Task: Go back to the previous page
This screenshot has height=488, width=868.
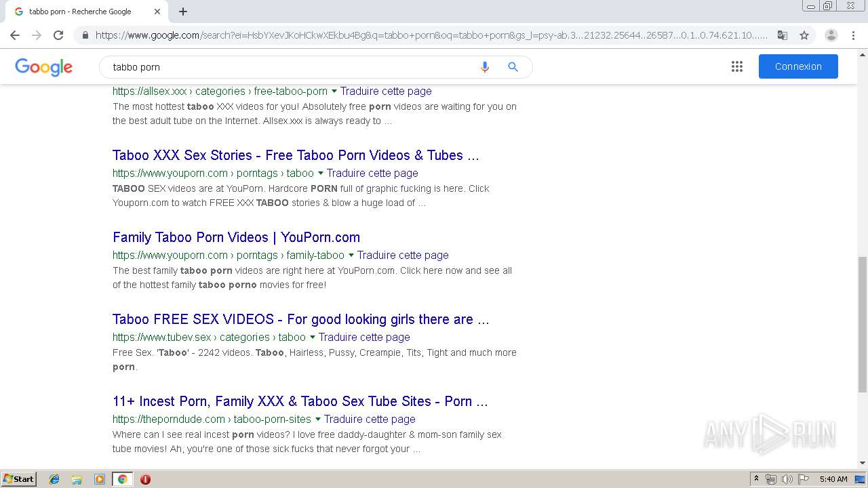Action: point(15,35)
